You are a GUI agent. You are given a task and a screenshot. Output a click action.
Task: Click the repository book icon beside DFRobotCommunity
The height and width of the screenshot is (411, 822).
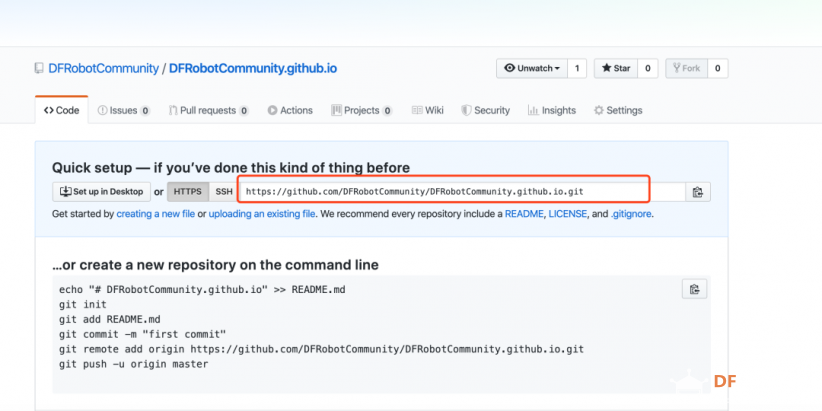point(39,68)
